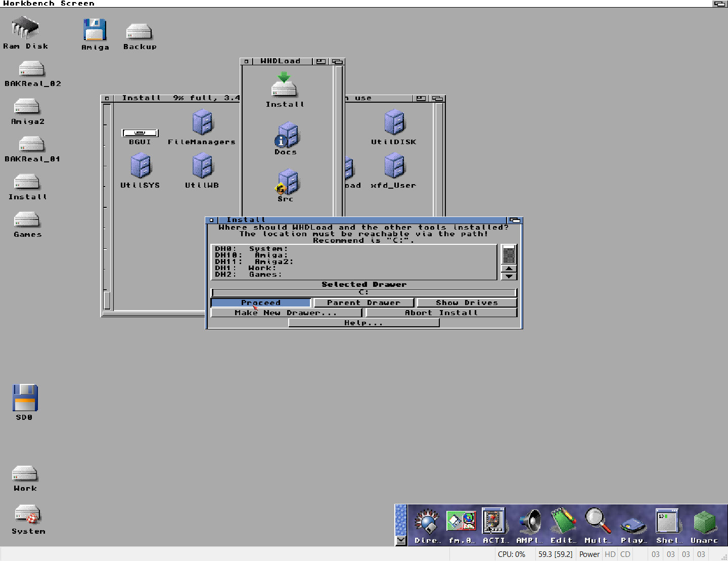Screen dimensions: 728x561
Task: Select DH0: System: in drive list
Action: 354,249
